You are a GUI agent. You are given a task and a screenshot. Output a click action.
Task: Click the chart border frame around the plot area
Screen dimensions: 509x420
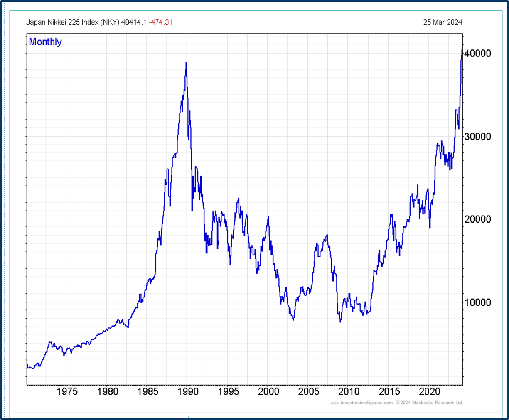pyautogui.click(x=245, y=33)
